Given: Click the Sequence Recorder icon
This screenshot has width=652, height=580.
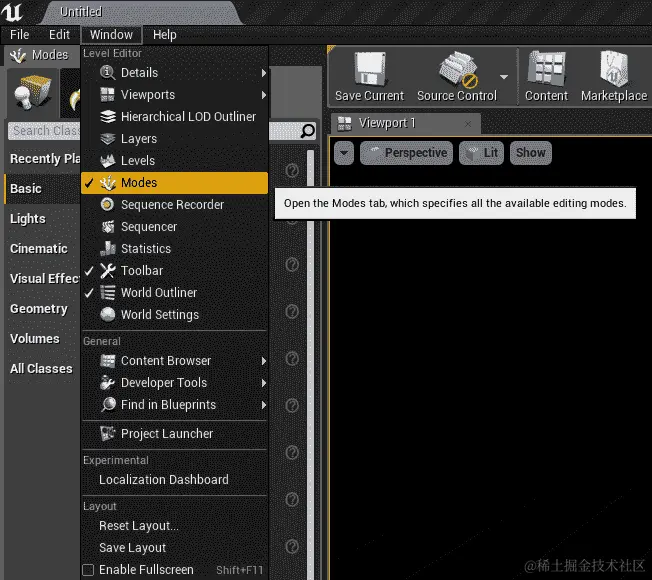Looking at the screenshot, I should pyautogui.click(x=108, y=205).
